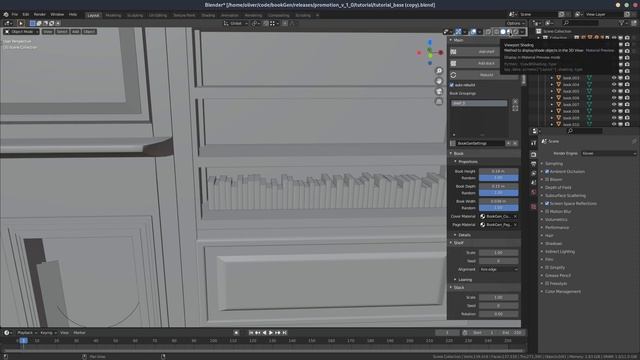Open the World properties tab icon
The image size is (640, 360).
click(533, 192)
